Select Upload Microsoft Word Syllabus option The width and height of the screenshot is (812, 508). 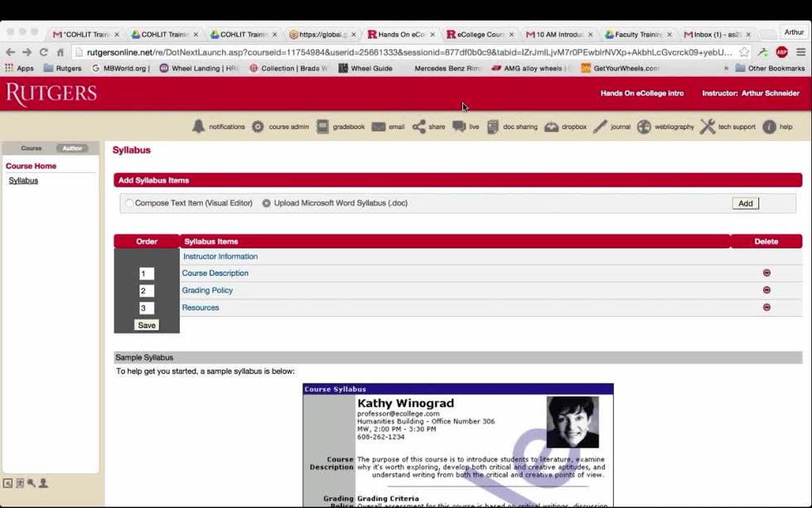pos(266,203)
